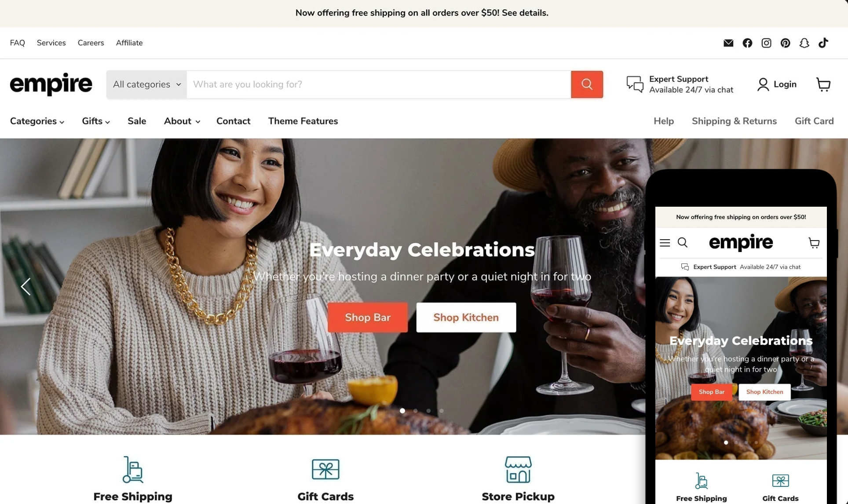Open the Instagram social icon

(766, 43)
